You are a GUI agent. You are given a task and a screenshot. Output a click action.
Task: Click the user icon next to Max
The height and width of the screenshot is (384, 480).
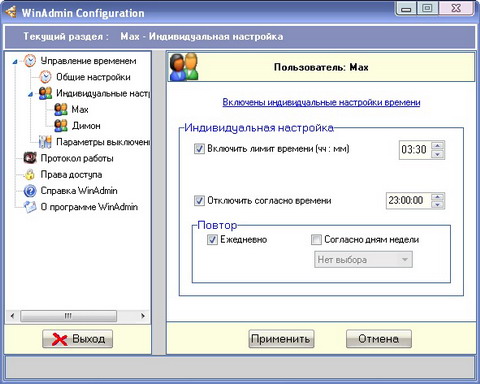tap(61, 109)
